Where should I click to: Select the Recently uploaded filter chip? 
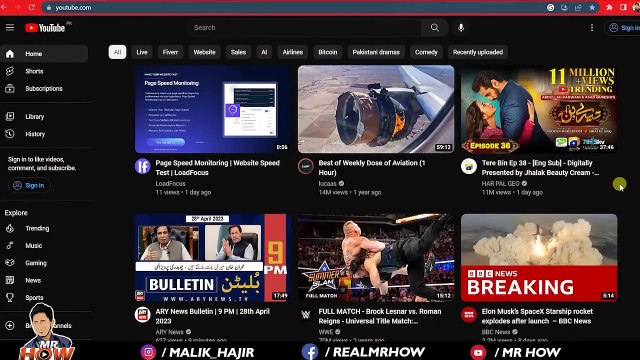tap(478, 52)
